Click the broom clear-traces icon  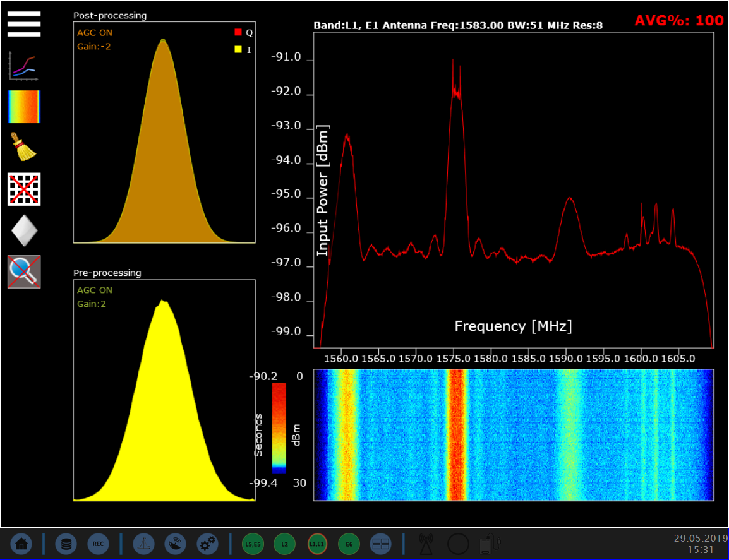[x=24, y=147]
